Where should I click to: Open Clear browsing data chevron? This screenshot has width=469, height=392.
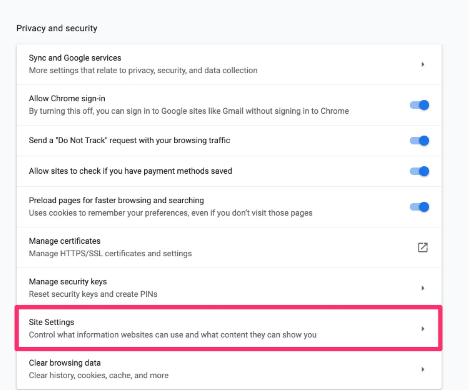point(423,369)
